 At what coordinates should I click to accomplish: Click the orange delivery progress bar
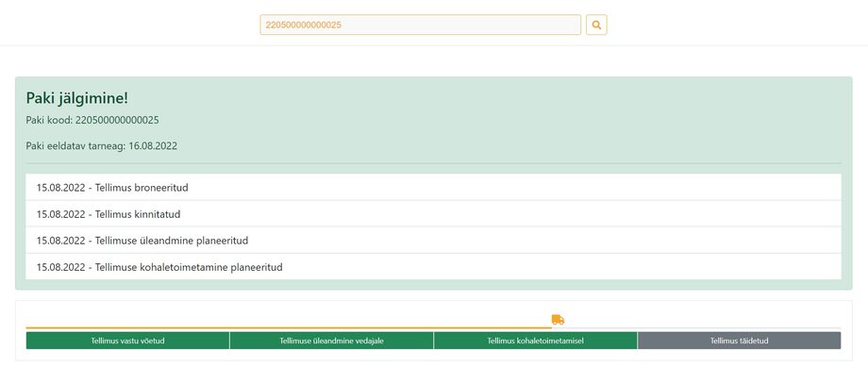pyautogui.click(x=289, y=328)
